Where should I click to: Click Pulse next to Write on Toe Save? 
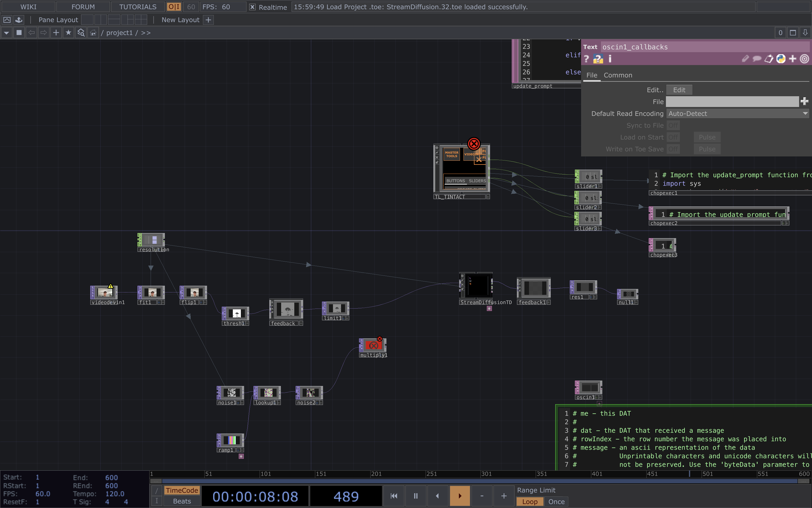click(x=707, y=149)
